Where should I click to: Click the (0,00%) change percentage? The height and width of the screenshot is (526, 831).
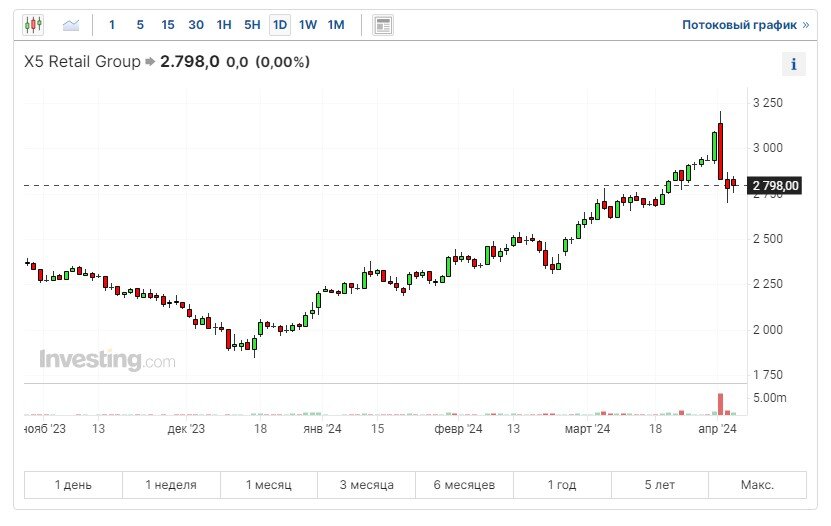282,62
